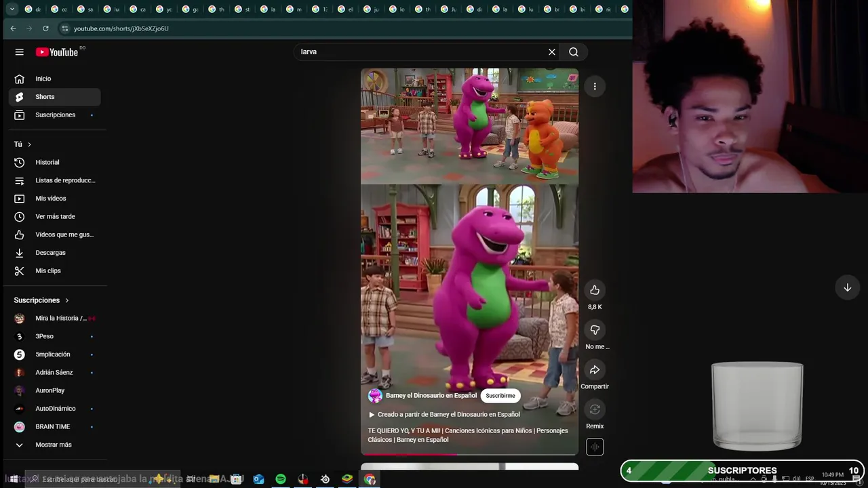Open the tab search dropdown chevron
Viewport: 868px width, 488px height.
tap(12, 9)
